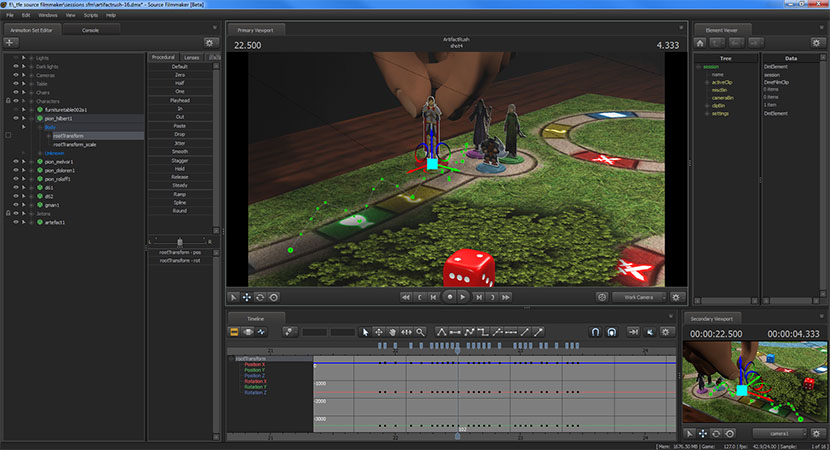Toggle visibility eye for artefact1
The height and width of the screenshot is (450, 830).
tap(16, 222)
